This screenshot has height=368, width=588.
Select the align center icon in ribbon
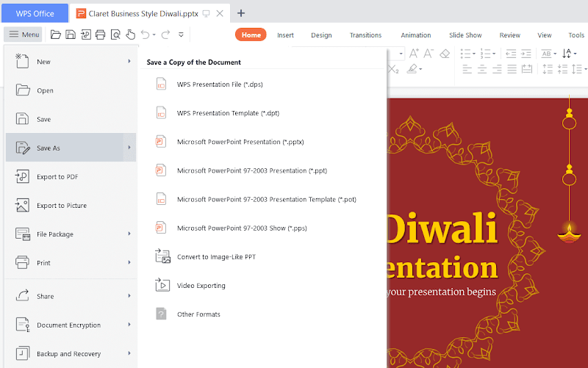pyautogui.click(x=482, y=69)
